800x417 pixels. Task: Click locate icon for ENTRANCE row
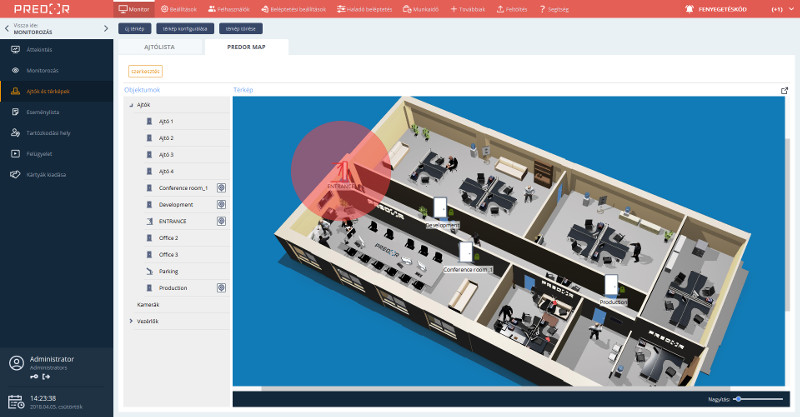click(221, 221)
